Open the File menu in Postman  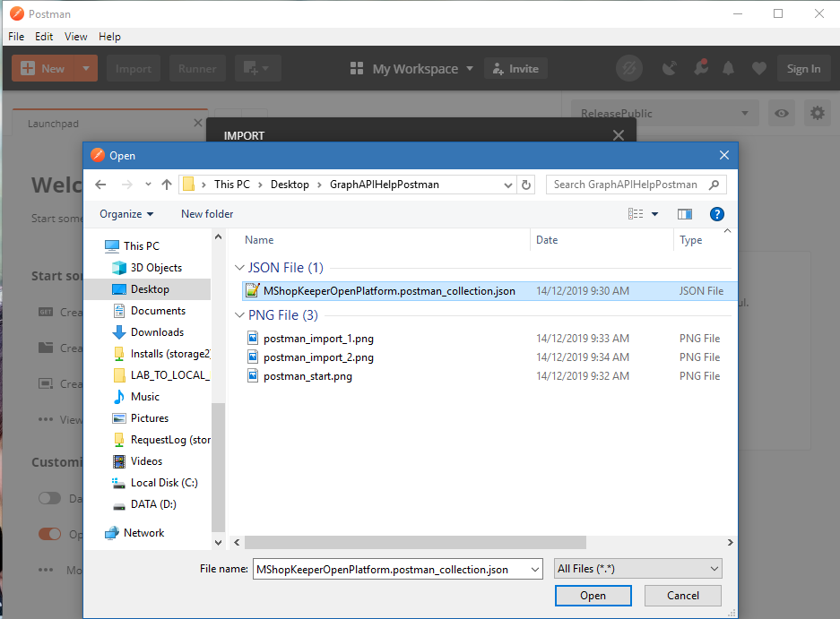[x=16, y=37]
